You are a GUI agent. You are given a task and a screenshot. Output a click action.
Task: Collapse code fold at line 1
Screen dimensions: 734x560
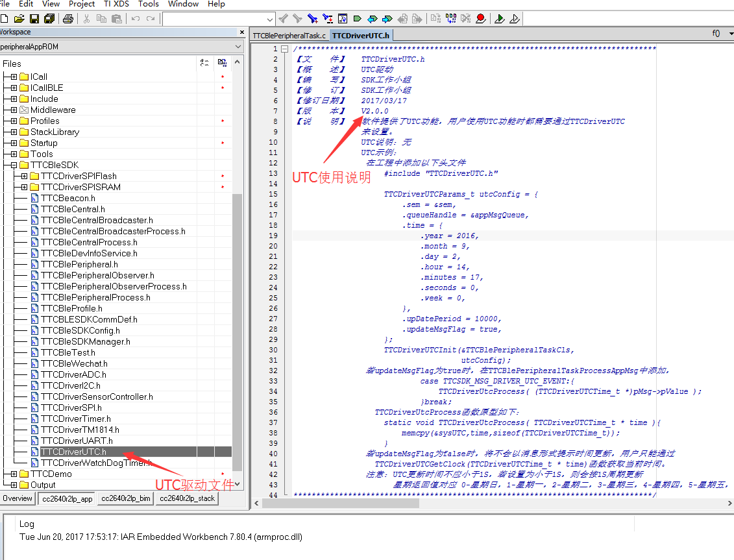pyautogui.click(x=284, y=49)
